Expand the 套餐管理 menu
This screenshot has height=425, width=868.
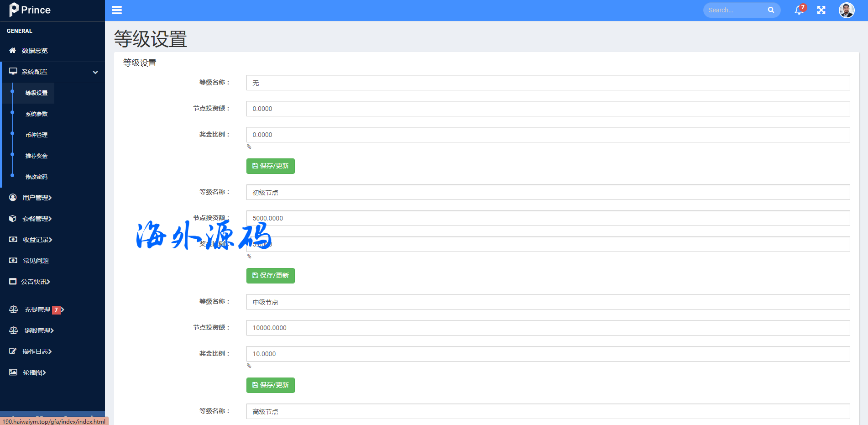[37, 219]
